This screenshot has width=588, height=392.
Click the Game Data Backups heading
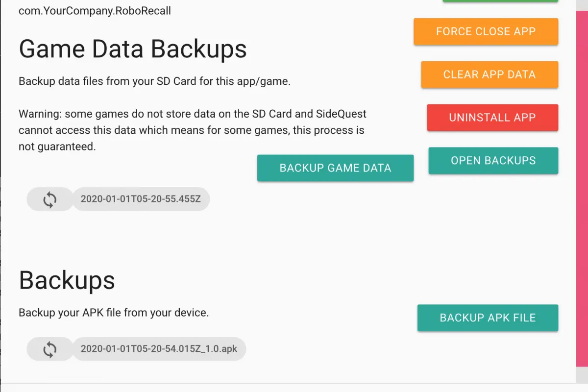pos(133,49)
